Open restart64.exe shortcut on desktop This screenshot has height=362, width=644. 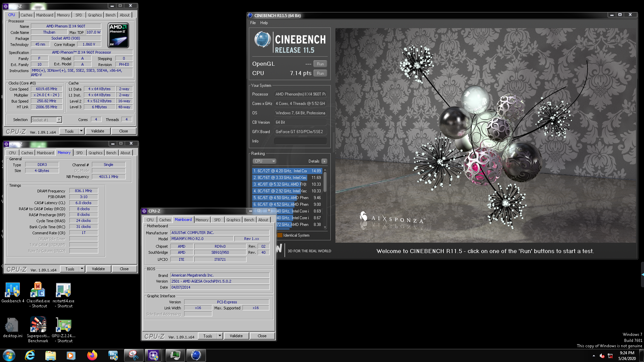[x=63, y=294]
